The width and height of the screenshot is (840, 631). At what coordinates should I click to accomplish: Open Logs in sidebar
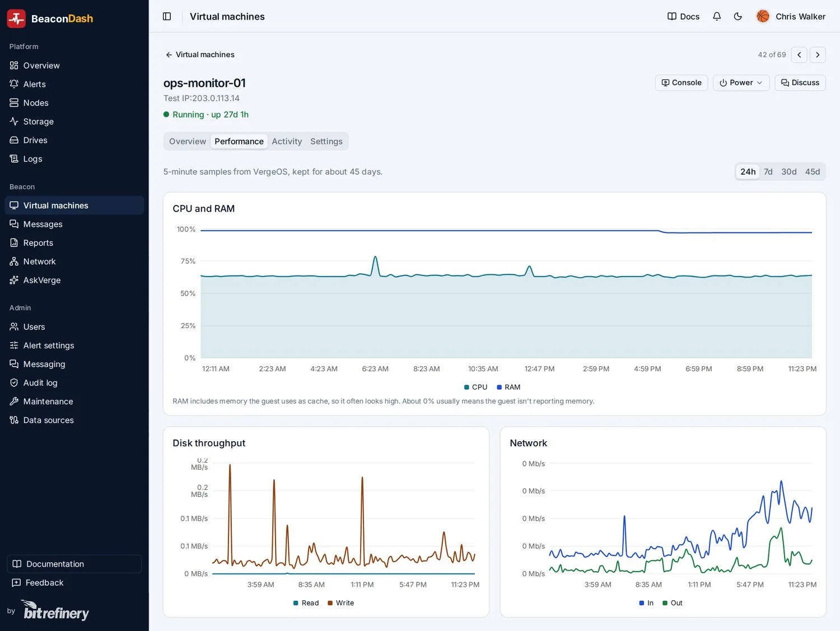click(x=74, y=159)
